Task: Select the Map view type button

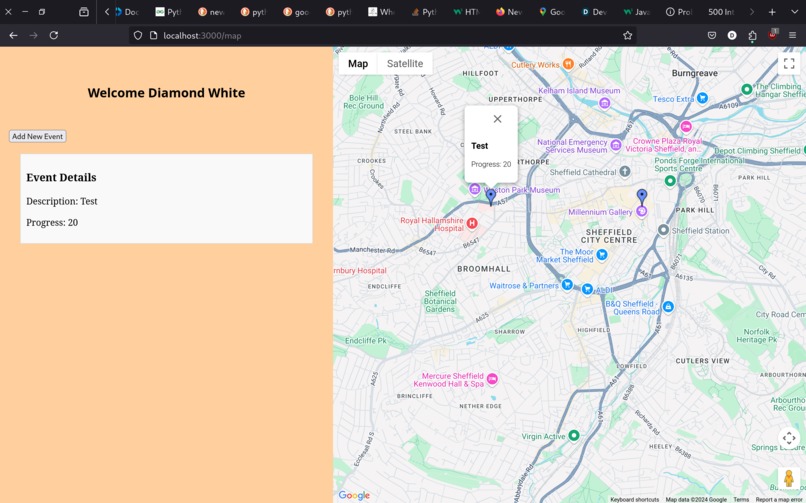Action: coord(358,64)
